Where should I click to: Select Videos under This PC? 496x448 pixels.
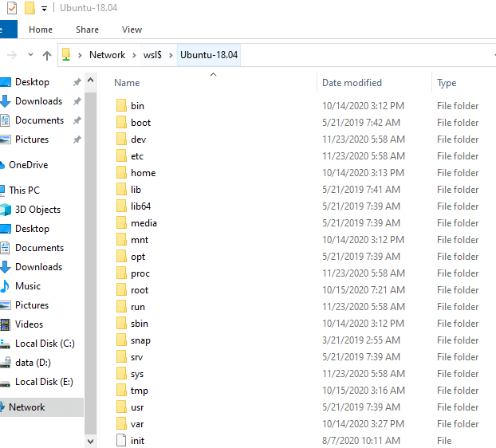[29, 324]
